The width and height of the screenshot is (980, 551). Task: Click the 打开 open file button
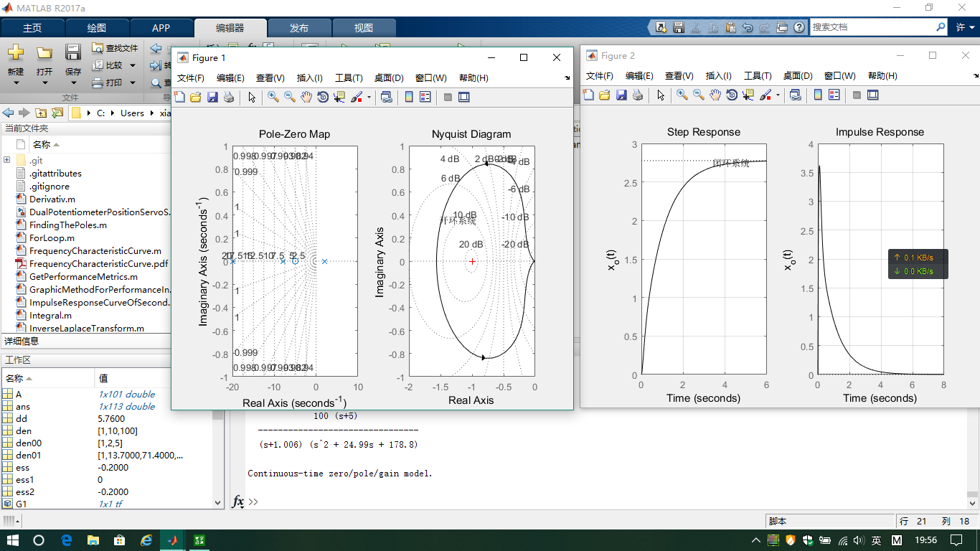(44, 60)
